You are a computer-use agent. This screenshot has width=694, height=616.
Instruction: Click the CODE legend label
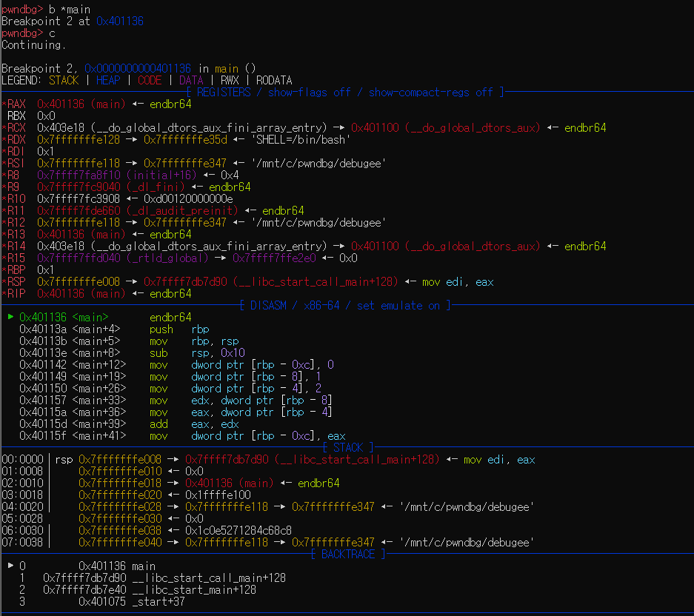click(x=150, y=81)
